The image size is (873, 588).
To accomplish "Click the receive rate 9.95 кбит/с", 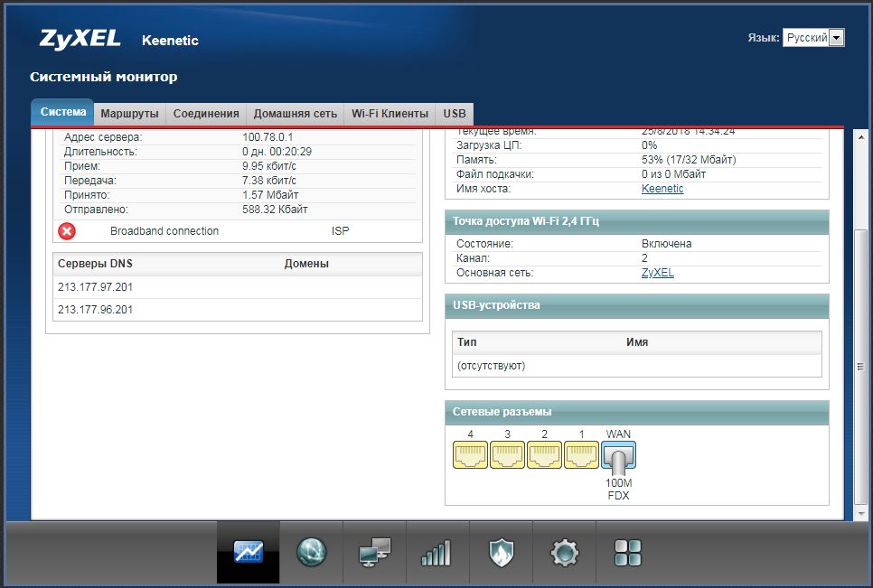I will pos(269,166).
